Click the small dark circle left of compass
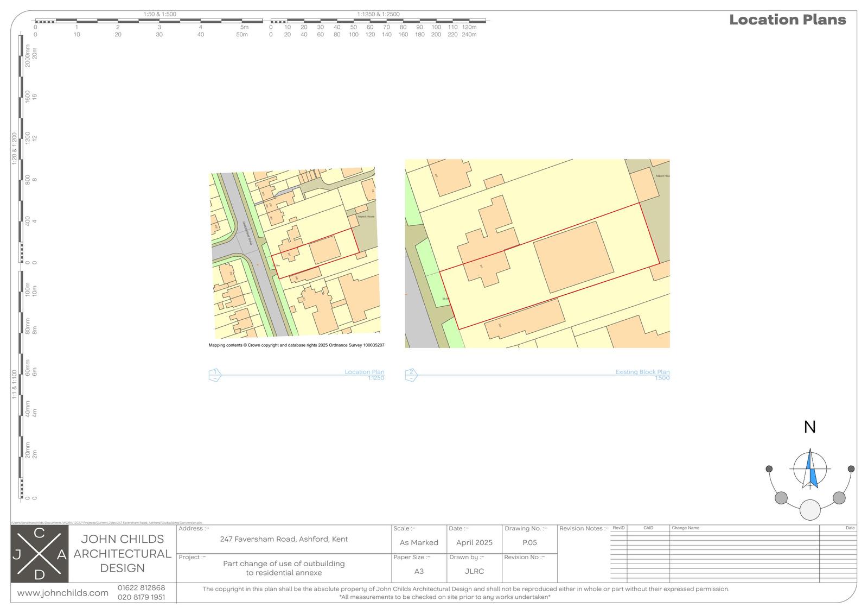Image resolution: width=868 pixels, height=614 pixels. coord(769,469)
